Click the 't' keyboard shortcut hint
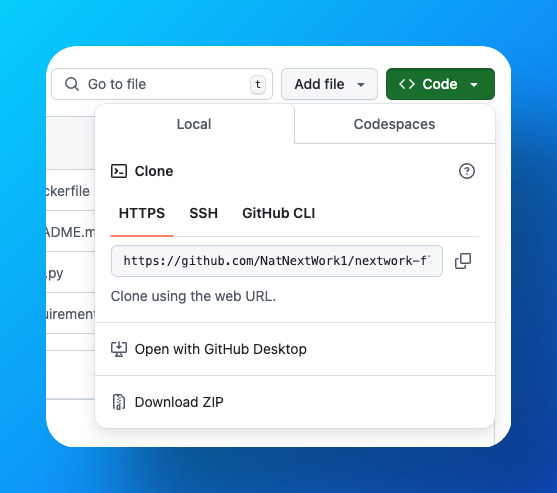Image resolution: width=557 pixels, height=493 pixels. click(258, 84)
